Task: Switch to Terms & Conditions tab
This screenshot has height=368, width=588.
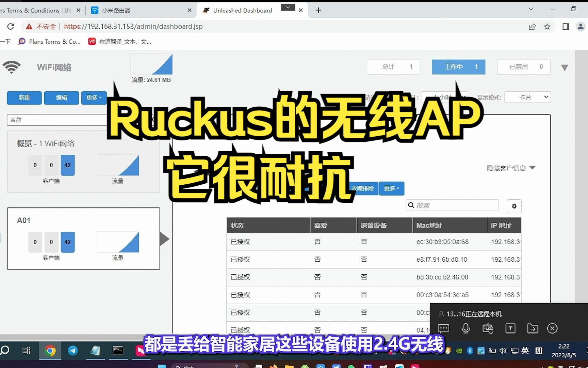Action: pos(36,10)
